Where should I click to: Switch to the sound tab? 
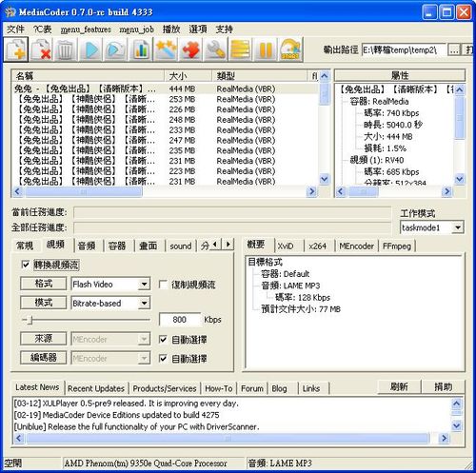click(x=180, y=246)
